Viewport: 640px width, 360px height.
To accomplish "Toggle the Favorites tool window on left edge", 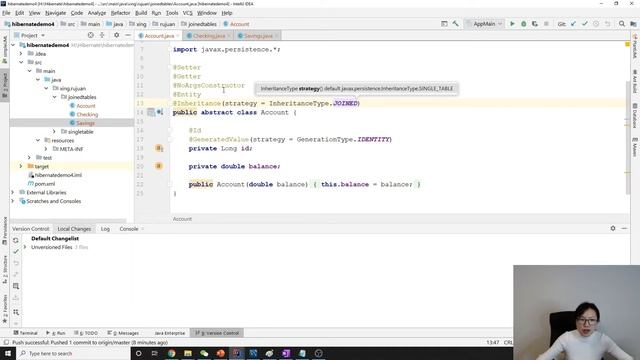I will coord(5,309).
